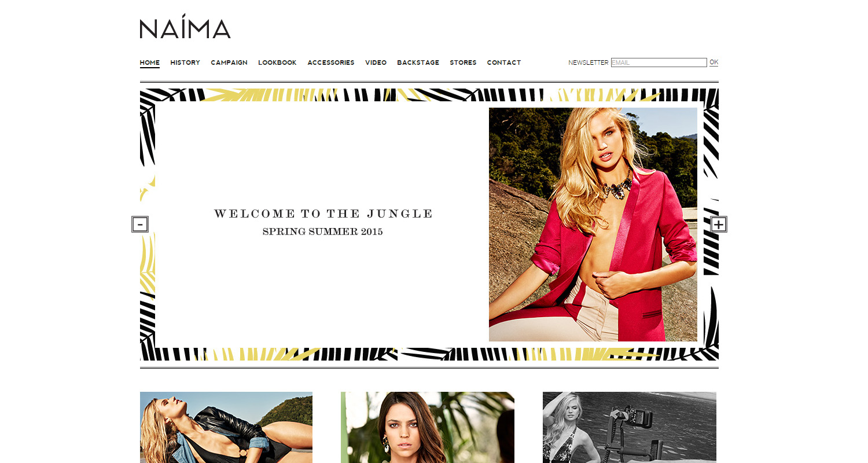Open the leather jacket model thumbnail

[x=226, y=427]
